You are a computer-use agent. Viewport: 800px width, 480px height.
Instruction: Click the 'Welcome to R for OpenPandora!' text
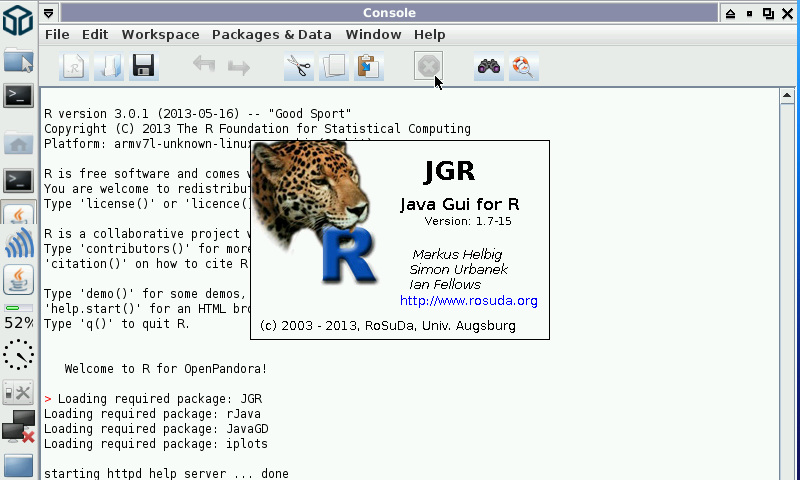click(x=166, y=368)
